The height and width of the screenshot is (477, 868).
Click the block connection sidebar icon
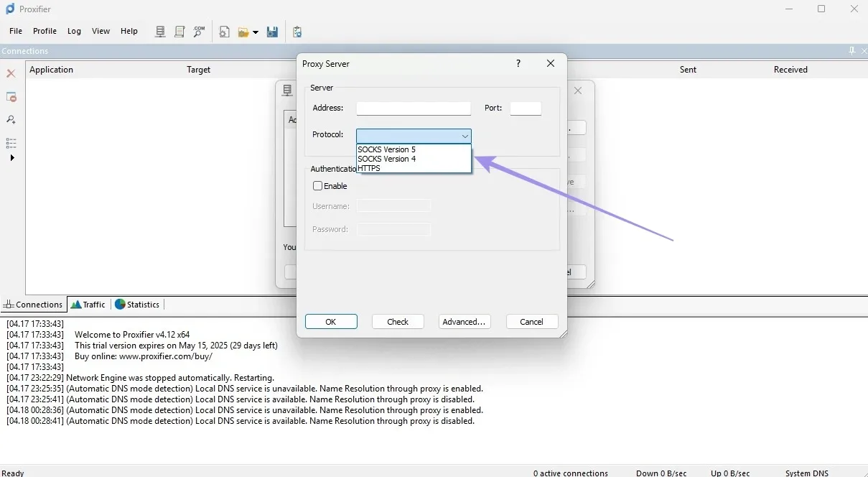click(11, 97)
